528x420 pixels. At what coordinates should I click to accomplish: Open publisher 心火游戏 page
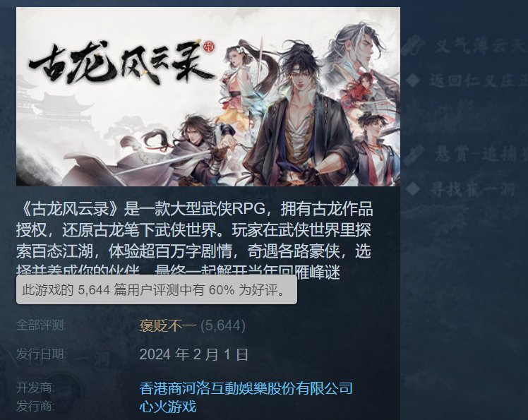click(x=168, y=406)
